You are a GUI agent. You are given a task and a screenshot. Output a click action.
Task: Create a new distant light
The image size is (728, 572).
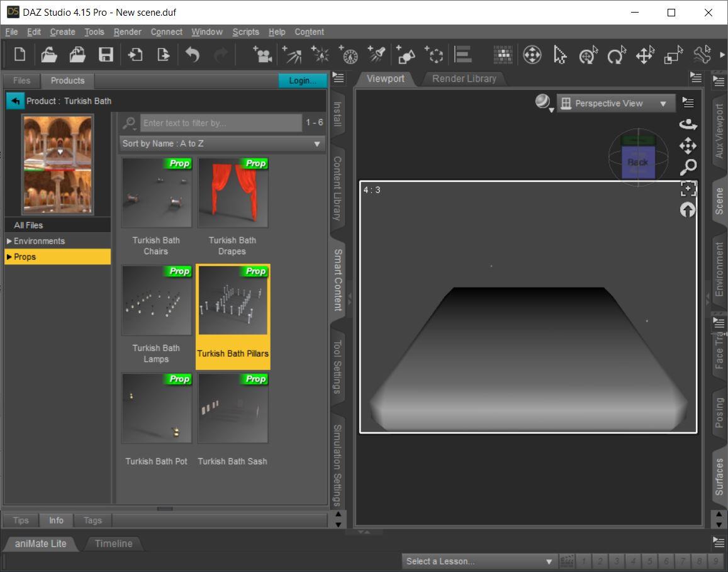(291, 55)
